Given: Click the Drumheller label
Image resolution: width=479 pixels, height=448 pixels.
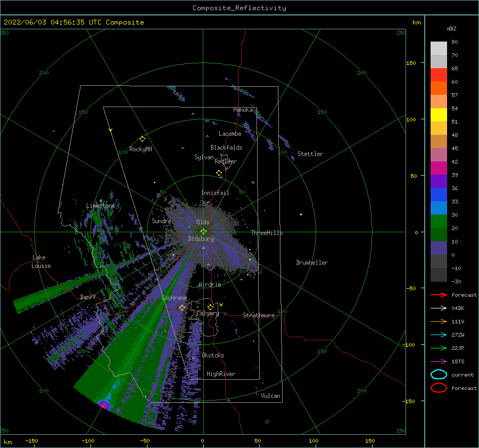Looking at the screenshot, I should [x=312, y=263].
